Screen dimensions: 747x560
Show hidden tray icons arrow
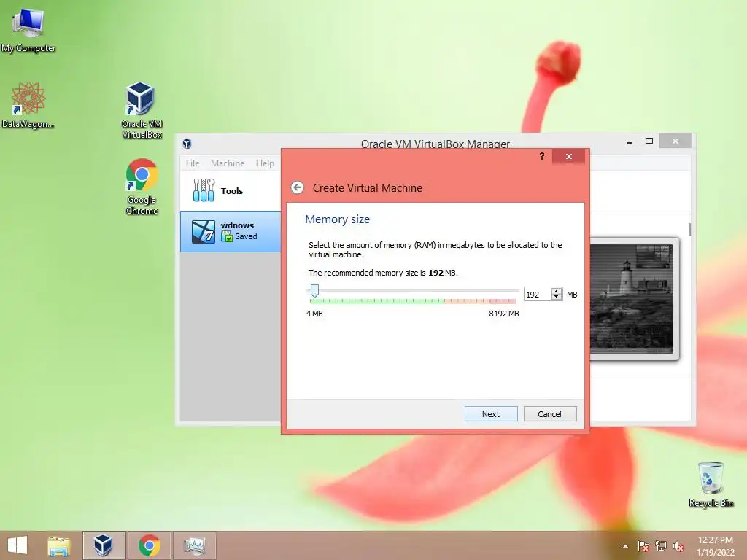click(x=625, y=546)
